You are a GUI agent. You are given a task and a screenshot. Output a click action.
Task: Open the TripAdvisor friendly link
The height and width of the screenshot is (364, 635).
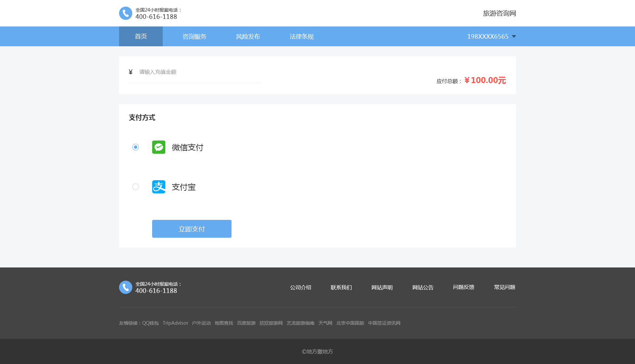coord(175,323)
